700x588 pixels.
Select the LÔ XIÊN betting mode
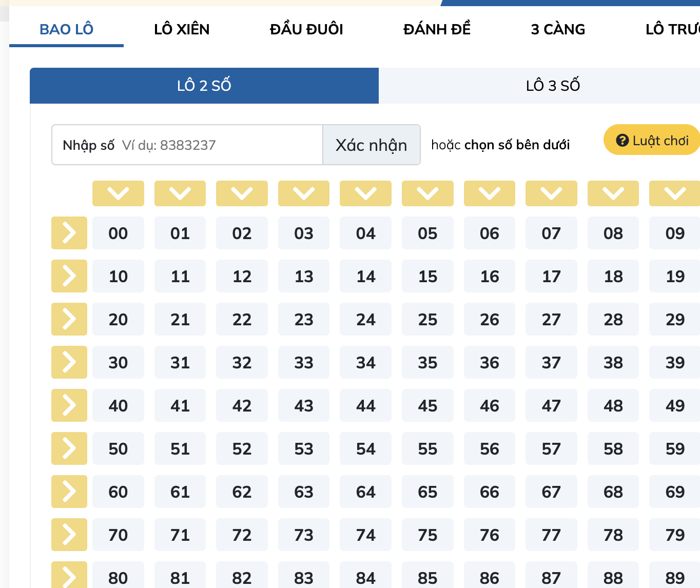click(x=182, y=29)
